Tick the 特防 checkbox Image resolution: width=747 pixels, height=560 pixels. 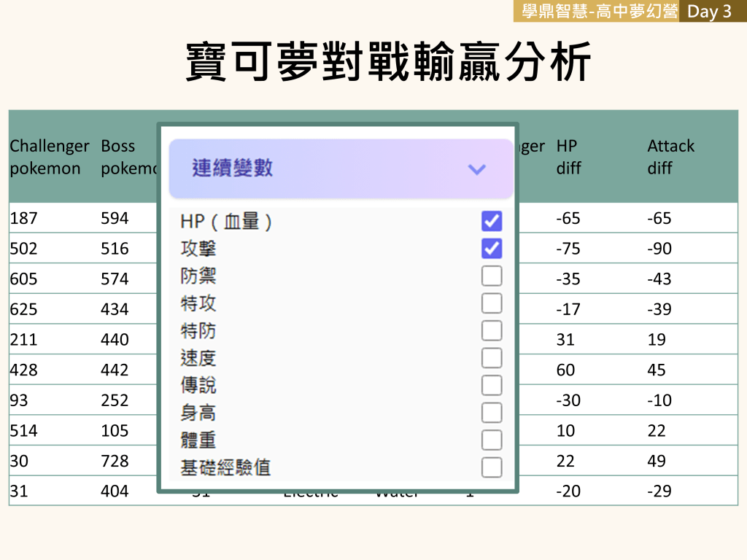click(x=492, y=330)
